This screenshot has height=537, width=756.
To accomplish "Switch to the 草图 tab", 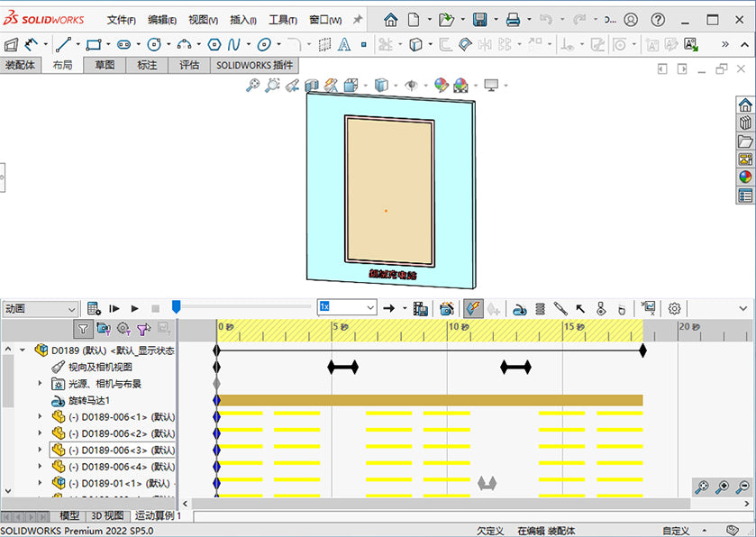I will point(105,65).
